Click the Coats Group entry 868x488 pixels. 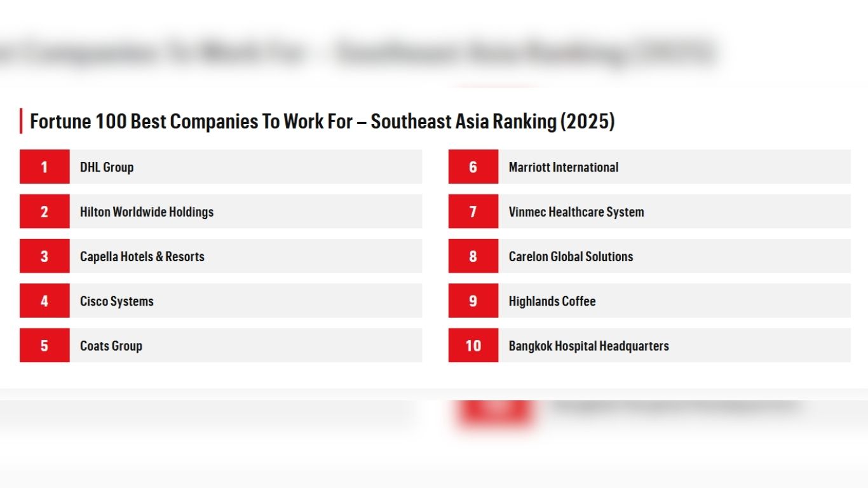pos(220,346)
